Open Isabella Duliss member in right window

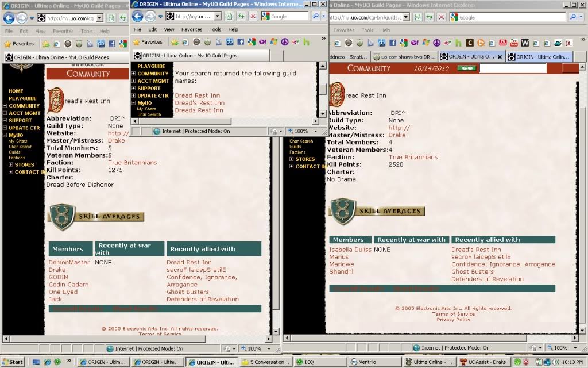coord(350,250)
